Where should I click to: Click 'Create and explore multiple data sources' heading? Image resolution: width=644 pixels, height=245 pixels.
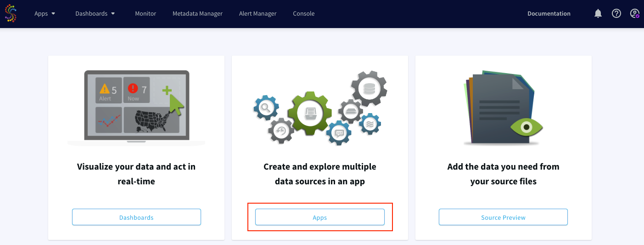(320, 174)
